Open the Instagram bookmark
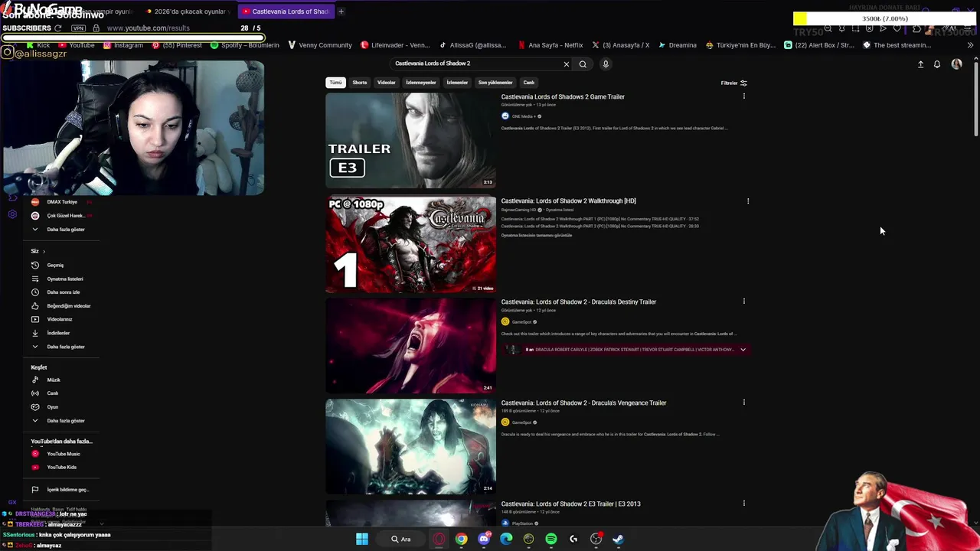Screen dimensions: 980x551 (x=122, y=45)
